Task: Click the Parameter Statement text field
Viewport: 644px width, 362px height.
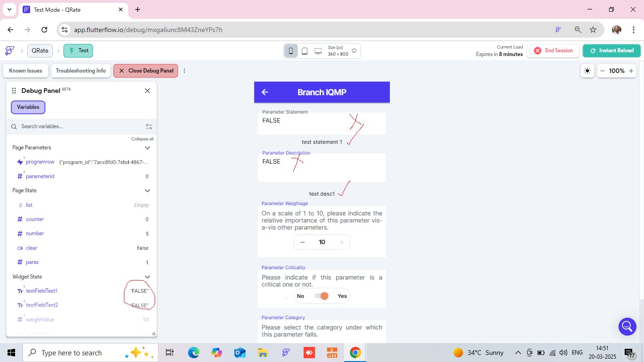Action: tap(322, 123)
